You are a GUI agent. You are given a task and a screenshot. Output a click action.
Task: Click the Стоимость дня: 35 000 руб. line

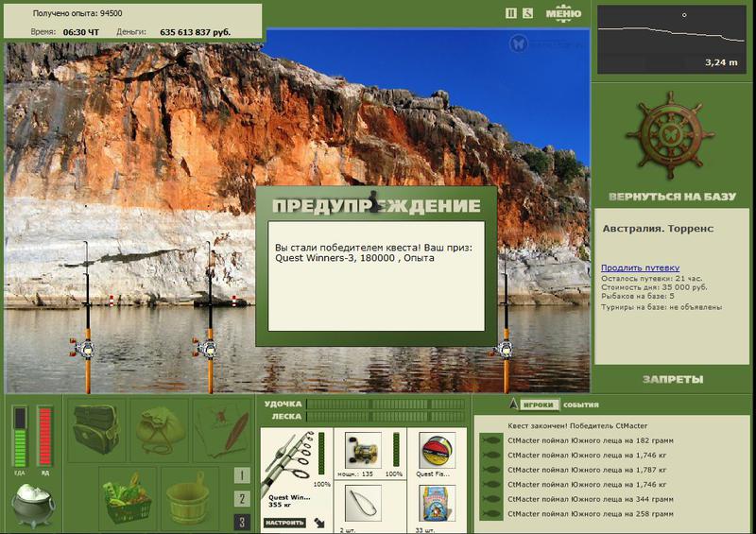[654, 287]
